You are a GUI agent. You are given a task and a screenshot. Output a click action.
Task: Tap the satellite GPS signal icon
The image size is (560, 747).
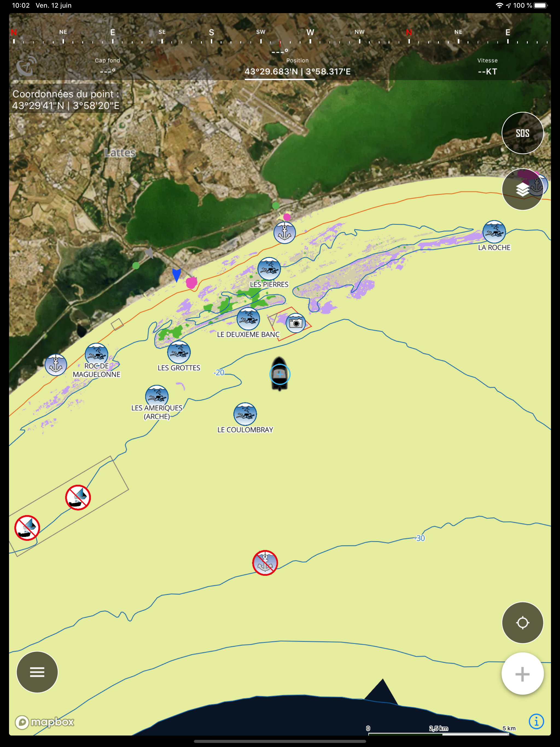26,66
